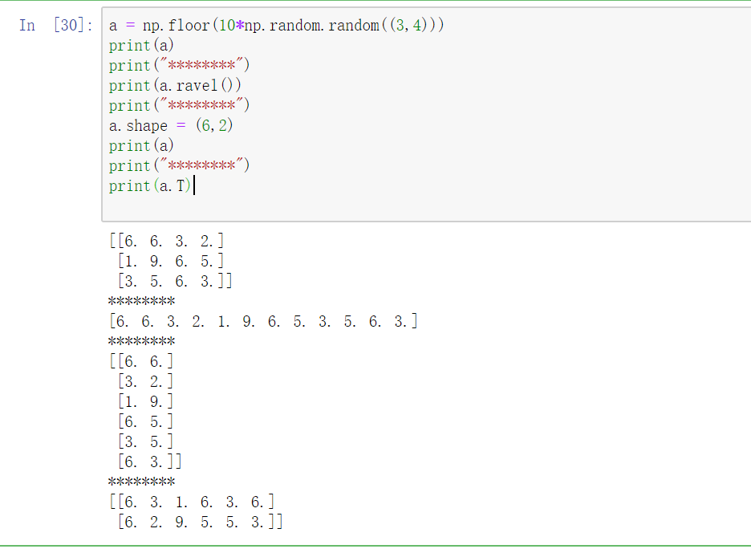This screenshot has height=549, width=751.
Task: Click reshaped output row "[3. 5.]"
Action: pos(144,441)
